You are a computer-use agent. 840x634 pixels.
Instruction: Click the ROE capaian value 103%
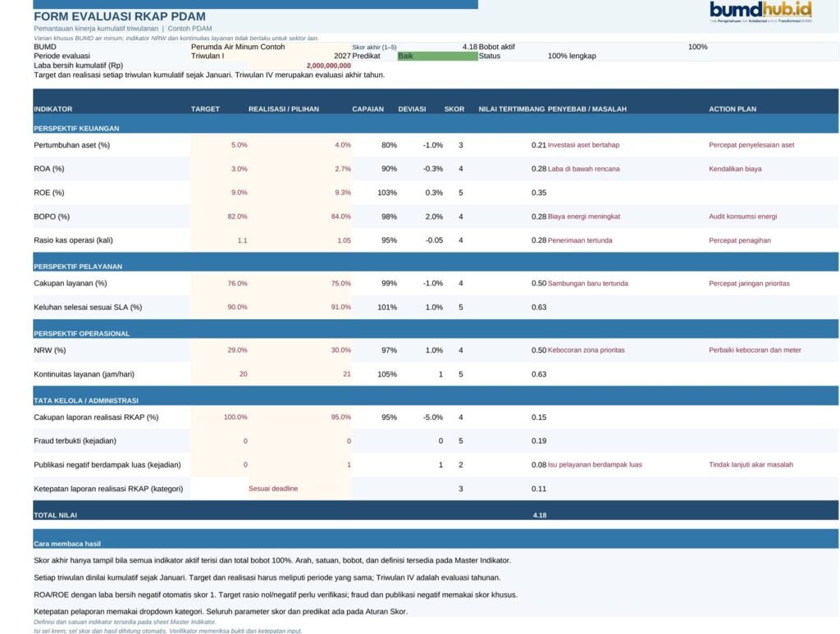(x=387, y=192)
